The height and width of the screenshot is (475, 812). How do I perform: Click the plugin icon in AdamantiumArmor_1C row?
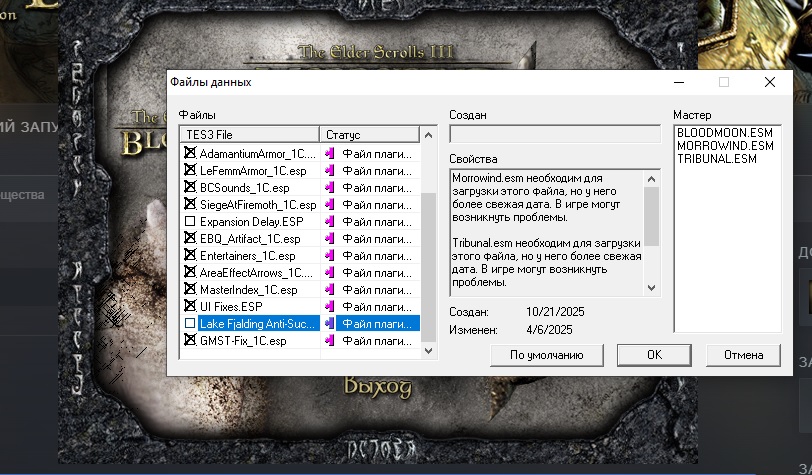pyautogui.click(x=329, y=154)
